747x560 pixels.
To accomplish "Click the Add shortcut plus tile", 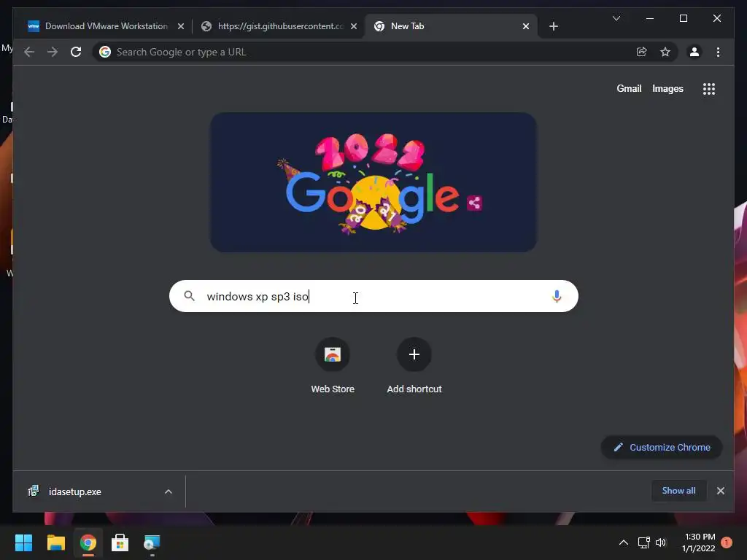I will point(414,366).
